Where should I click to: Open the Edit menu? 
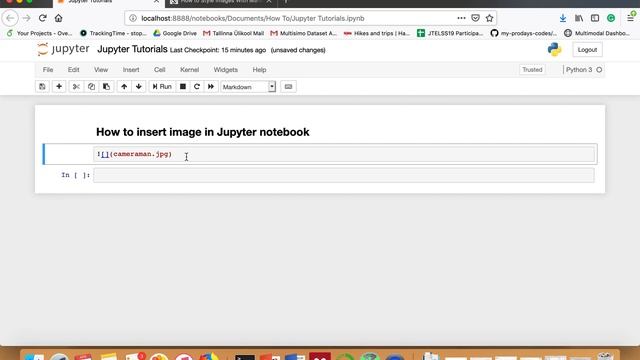click(73, 70)
